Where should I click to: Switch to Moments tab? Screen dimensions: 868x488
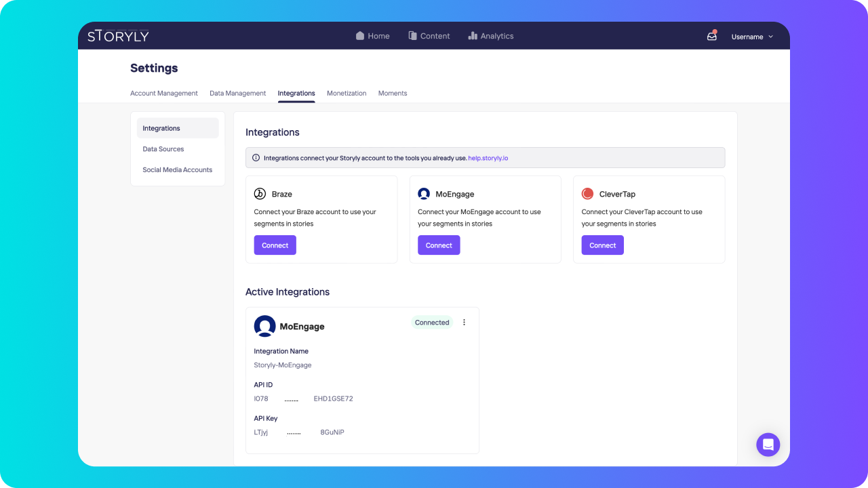pyautogui.click(x=393, y=94)
